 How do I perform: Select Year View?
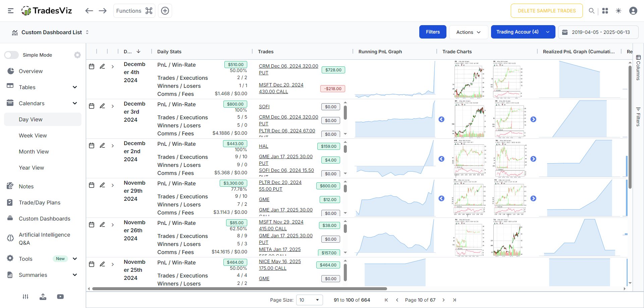[x=43, y=168]
